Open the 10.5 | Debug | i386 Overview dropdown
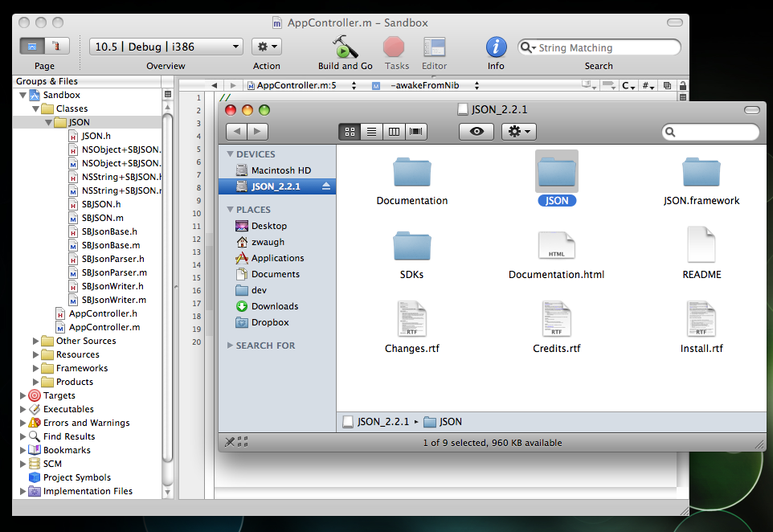The height and width of the screenshot is (532, 773). pos(166,47)
